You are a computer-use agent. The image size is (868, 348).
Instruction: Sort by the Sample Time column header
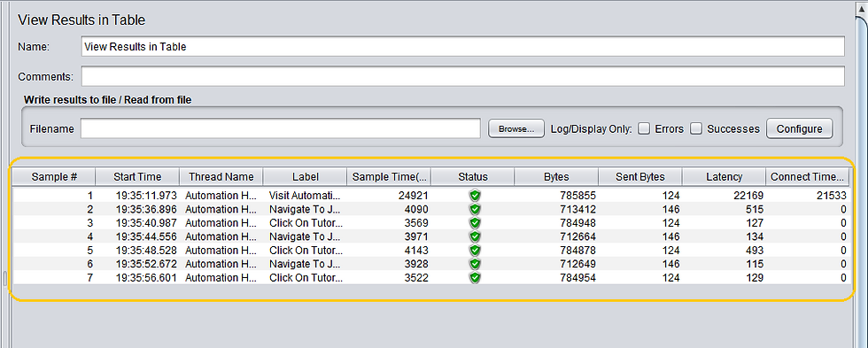click(389, 177)
